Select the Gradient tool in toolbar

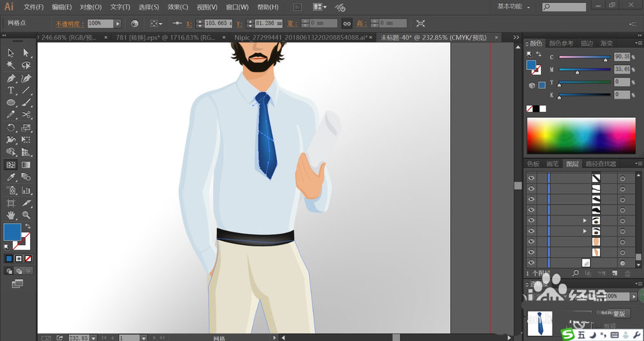(26, 165)
